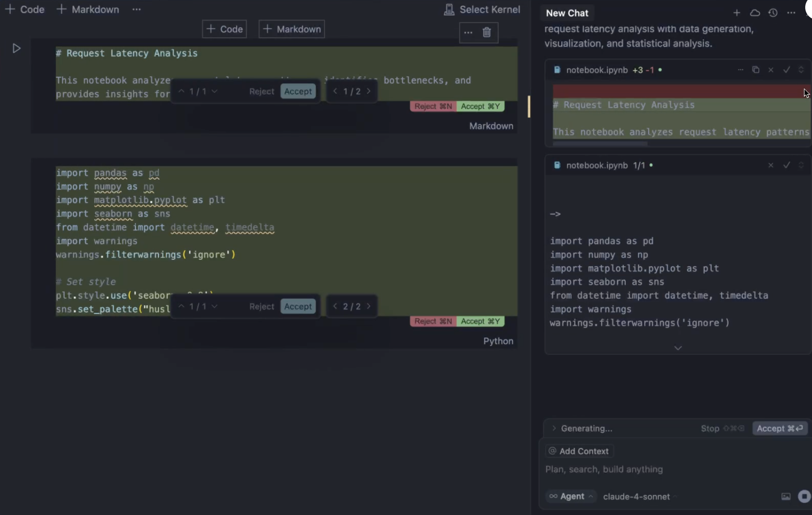Run the markdown cell with play icon
Viewport: 812px width, 515px height.
(16, 49)
